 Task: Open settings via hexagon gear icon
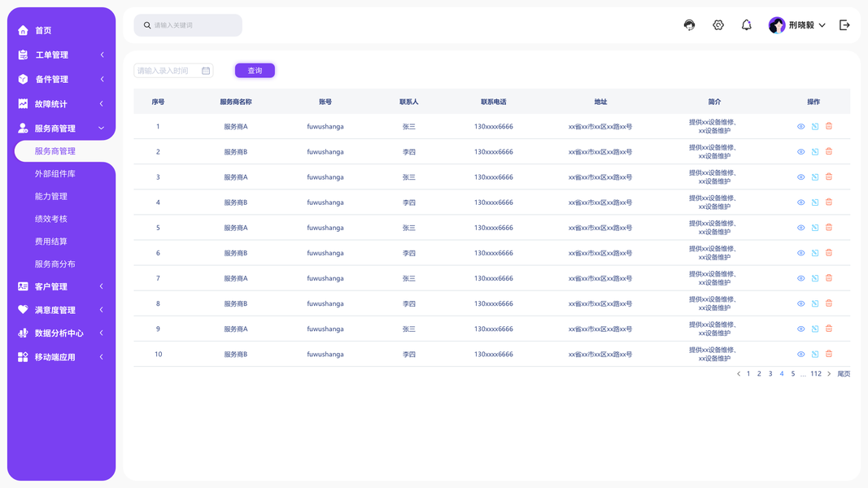click(x=718, y=25)
